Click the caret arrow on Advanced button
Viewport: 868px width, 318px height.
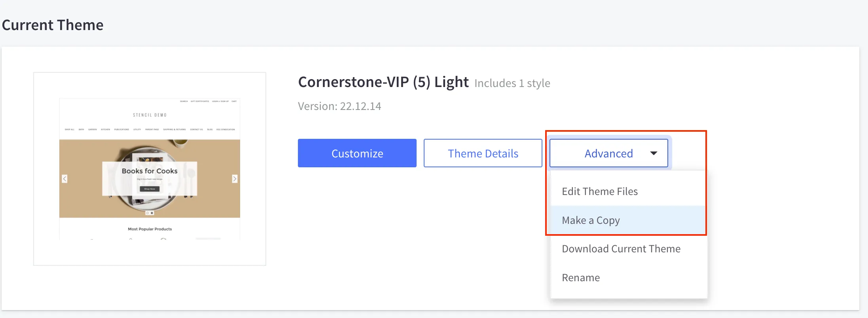pos(654,153)
